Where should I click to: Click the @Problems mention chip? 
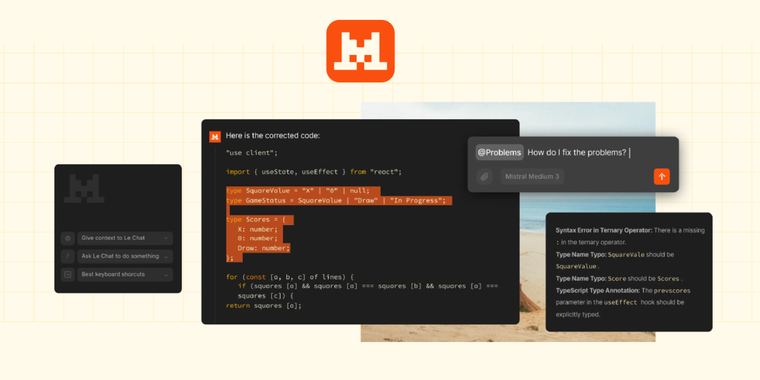(499, 152)
